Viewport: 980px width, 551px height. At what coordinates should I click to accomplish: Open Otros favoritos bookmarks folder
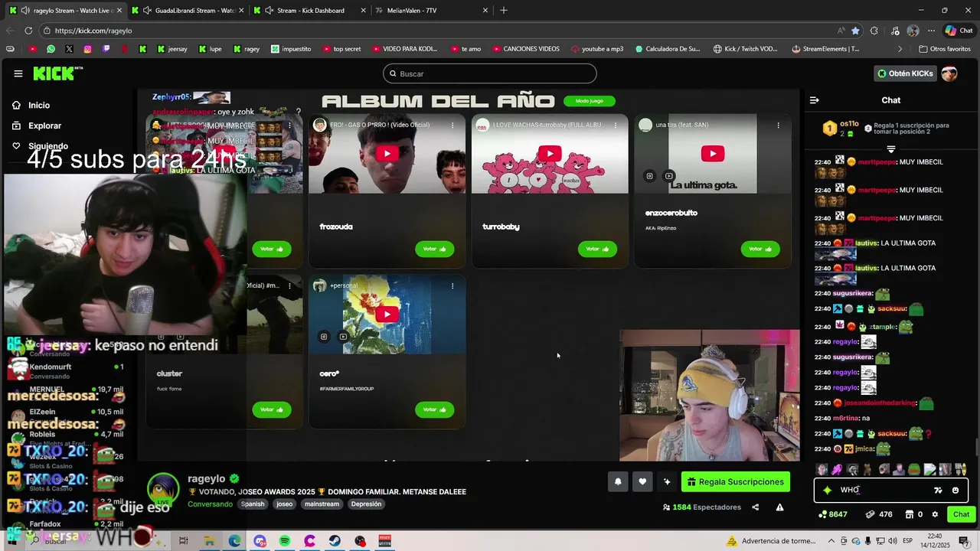pos(945,49)
